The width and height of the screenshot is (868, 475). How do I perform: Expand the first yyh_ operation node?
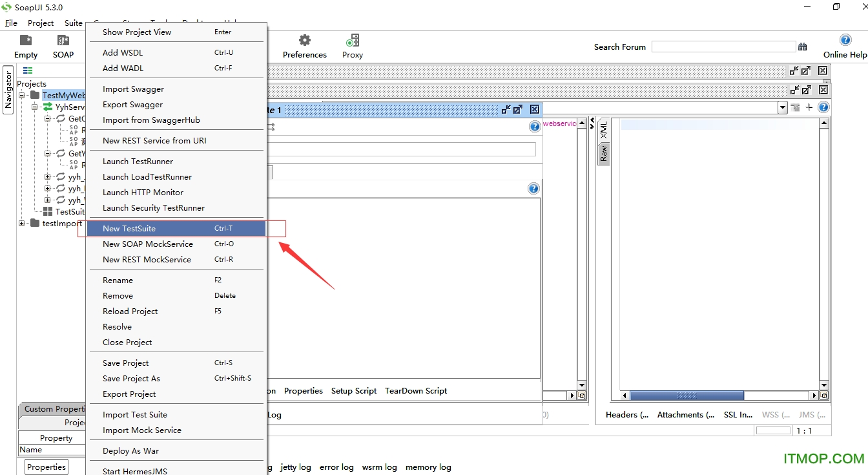(x=47, y=176)
